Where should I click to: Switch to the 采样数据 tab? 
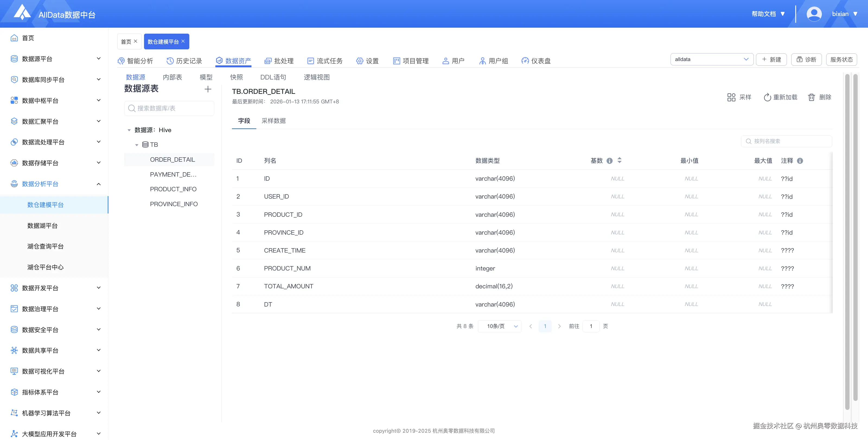[273, 121]
